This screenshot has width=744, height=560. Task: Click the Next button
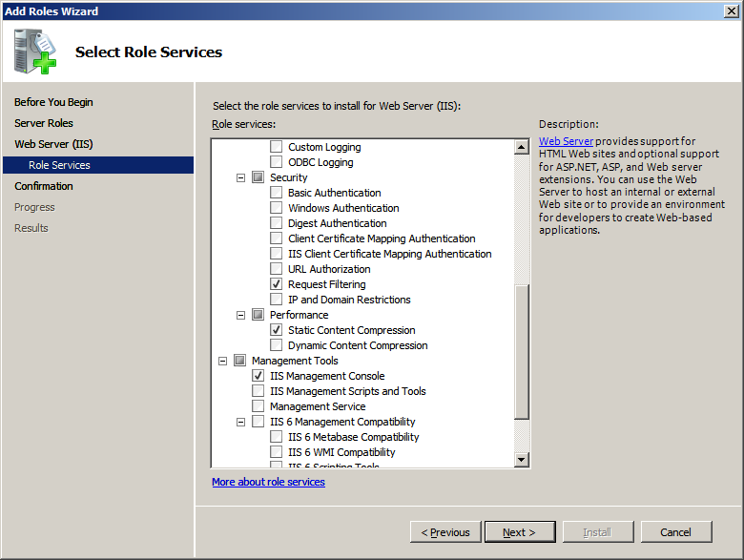[520, 532]
